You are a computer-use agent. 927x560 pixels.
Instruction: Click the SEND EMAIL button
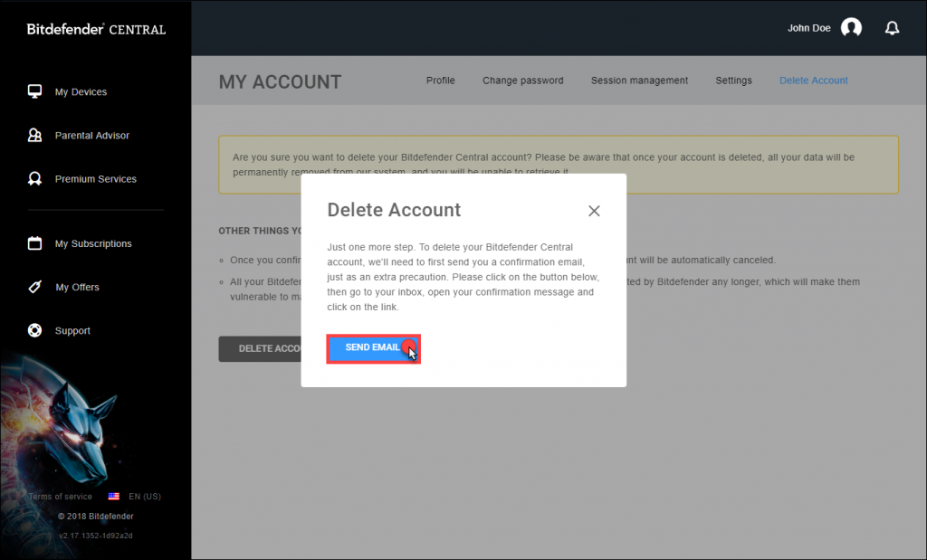374,348
